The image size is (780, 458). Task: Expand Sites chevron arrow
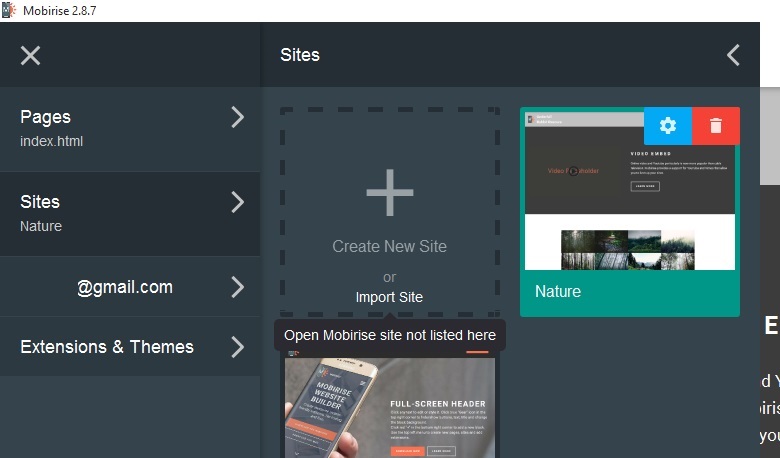click(238, 202)
